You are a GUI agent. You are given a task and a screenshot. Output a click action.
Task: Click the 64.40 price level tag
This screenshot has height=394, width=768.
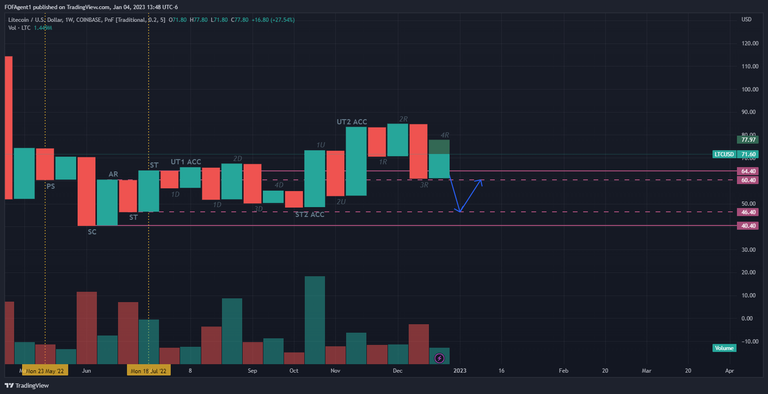coord(747,171)
